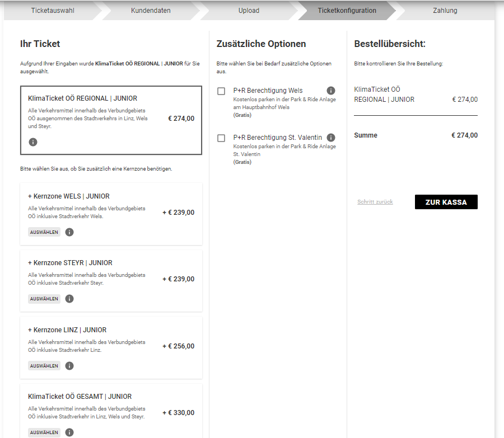Click + € 239,00 price for Kernzone STEYR

coord(179,279)
